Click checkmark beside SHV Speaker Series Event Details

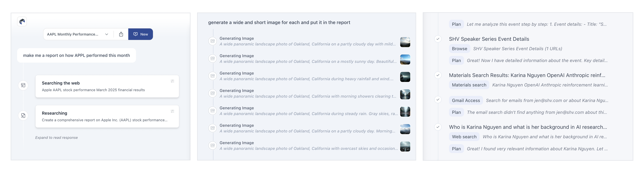tap(438, 39)
